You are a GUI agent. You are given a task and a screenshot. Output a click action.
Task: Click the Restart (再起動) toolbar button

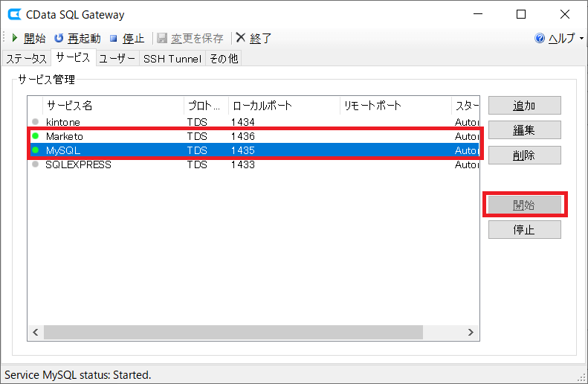pyautogui.click(x=77, y=38)
